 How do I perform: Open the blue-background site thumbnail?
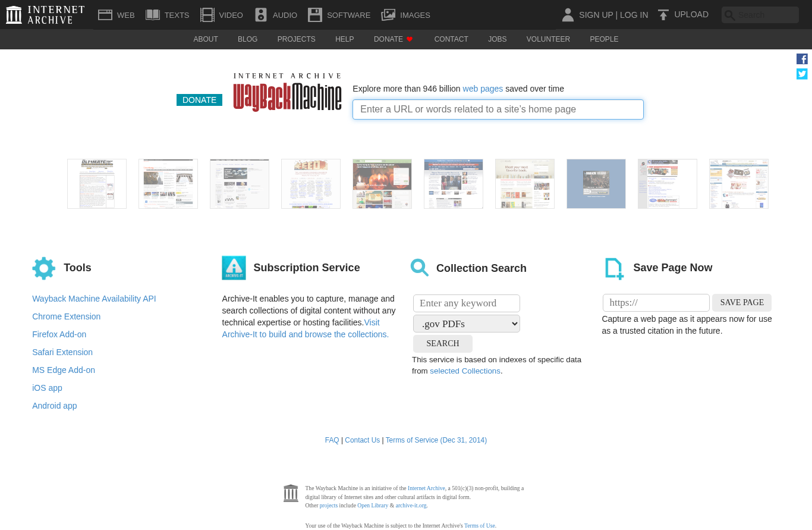point(596,184)
